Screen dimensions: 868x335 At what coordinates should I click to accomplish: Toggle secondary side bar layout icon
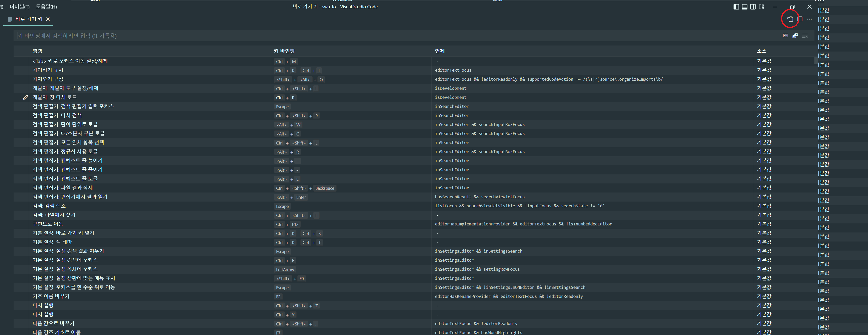coord(753,7)
